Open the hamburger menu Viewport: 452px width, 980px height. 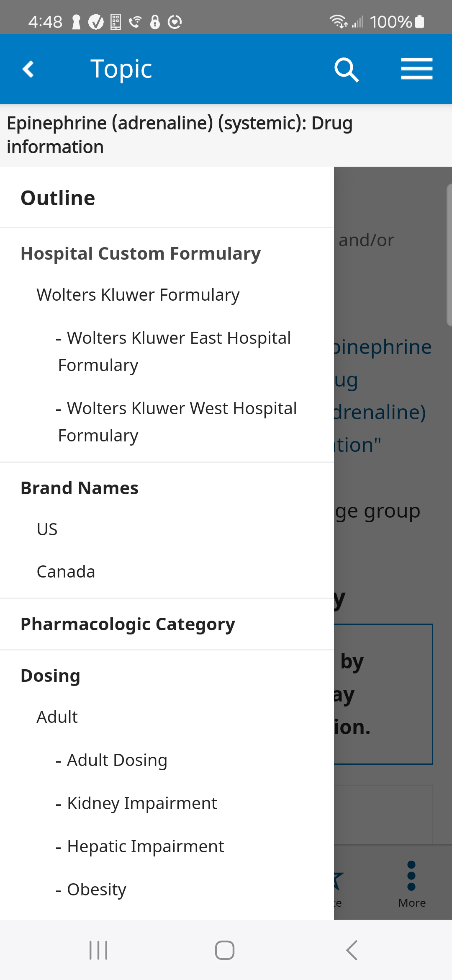point(416,69)
